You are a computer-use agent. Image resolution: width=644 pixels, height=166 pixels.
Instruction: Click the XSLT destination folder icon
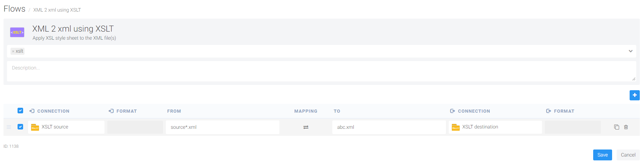click(455, 127)
